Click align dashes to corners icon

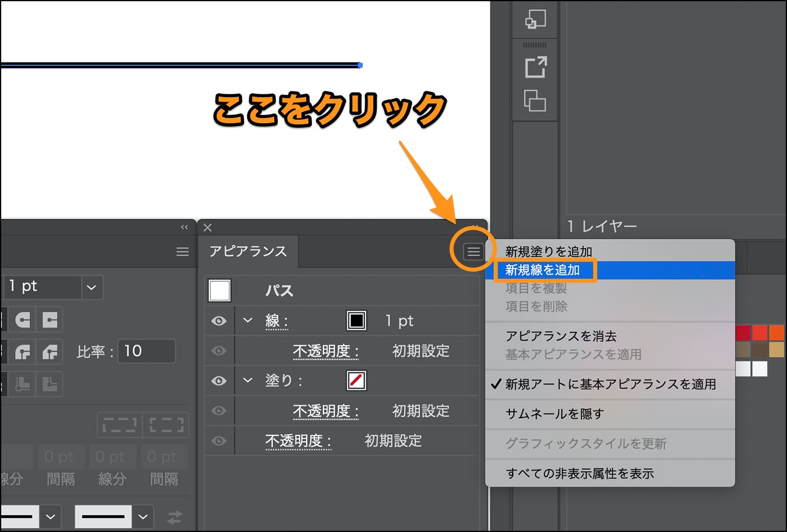167,425
